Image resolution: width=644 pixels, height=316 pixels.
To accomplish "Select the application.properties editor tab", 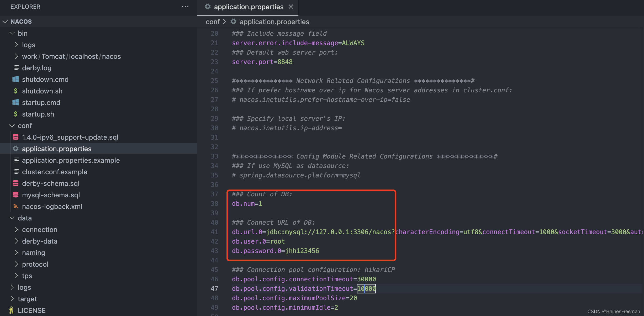I will point(248,7).
